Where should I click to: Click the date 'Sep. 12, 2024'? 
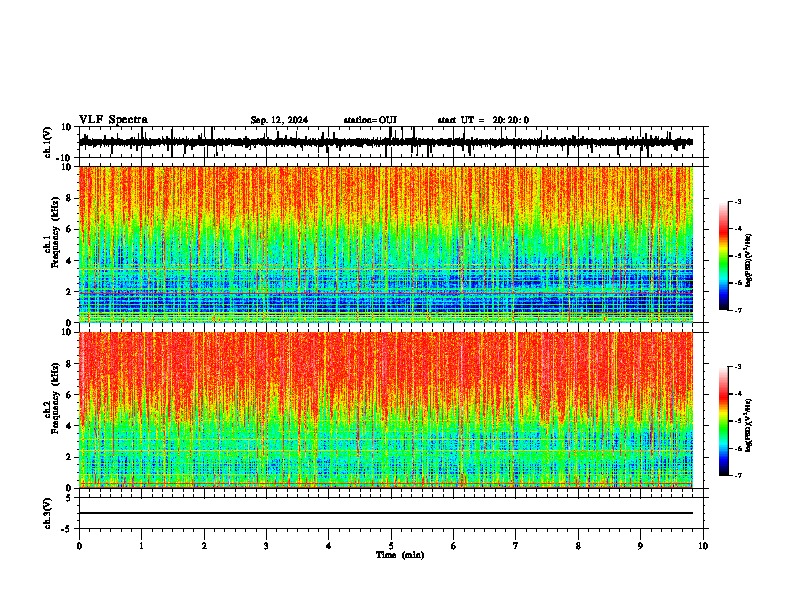[x=279, y=120]
